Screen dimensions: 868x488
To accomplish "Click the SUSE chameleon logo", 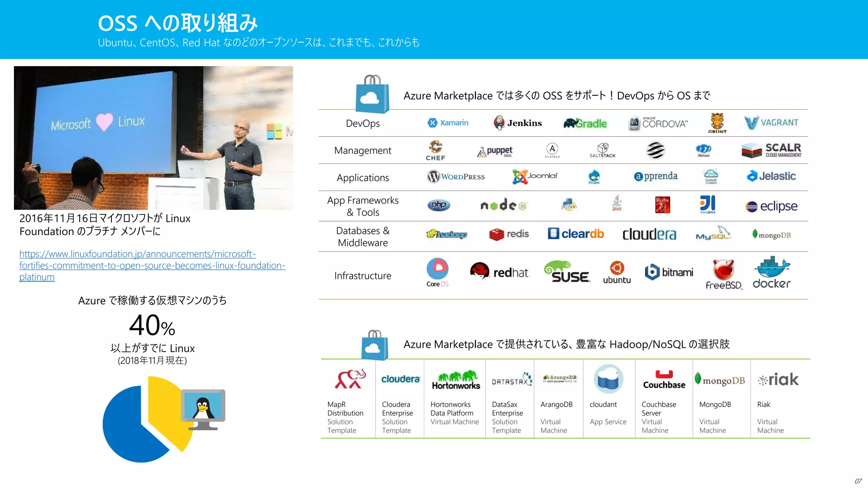I will [567, 272].
